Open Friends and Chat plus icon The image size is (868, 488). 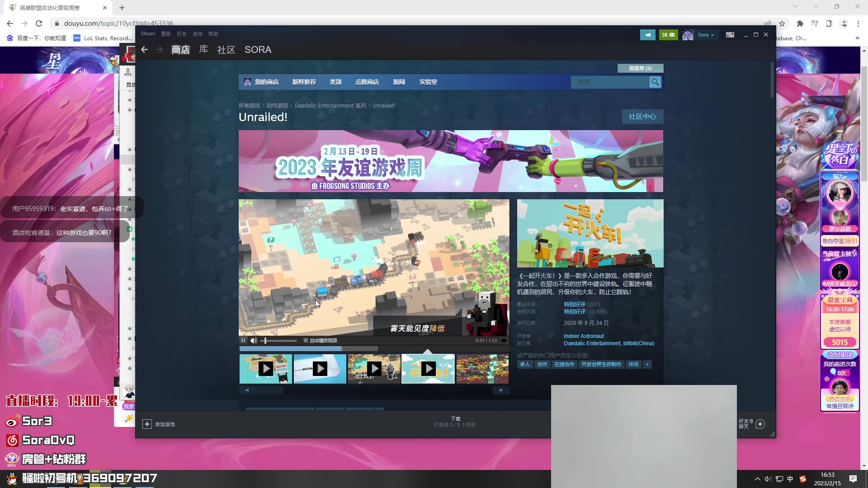(760, 424)
